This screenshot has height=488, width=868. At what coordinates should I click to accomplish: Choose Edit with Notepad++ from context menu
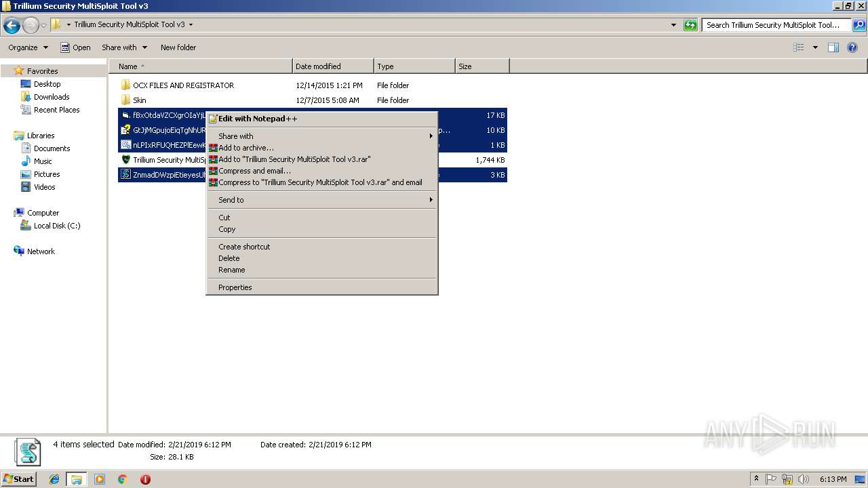pos(322,119)
